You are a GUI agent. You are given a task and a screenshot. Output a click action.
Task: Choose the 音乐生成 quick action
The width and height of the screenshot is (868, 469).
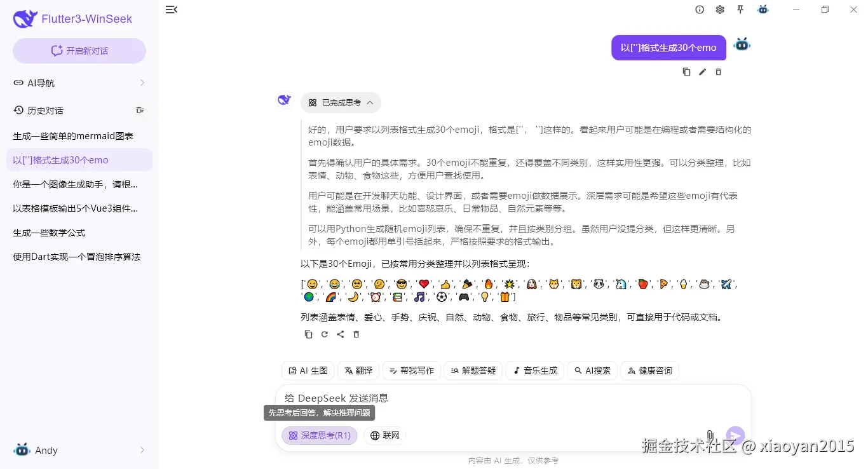click(534, 370)
